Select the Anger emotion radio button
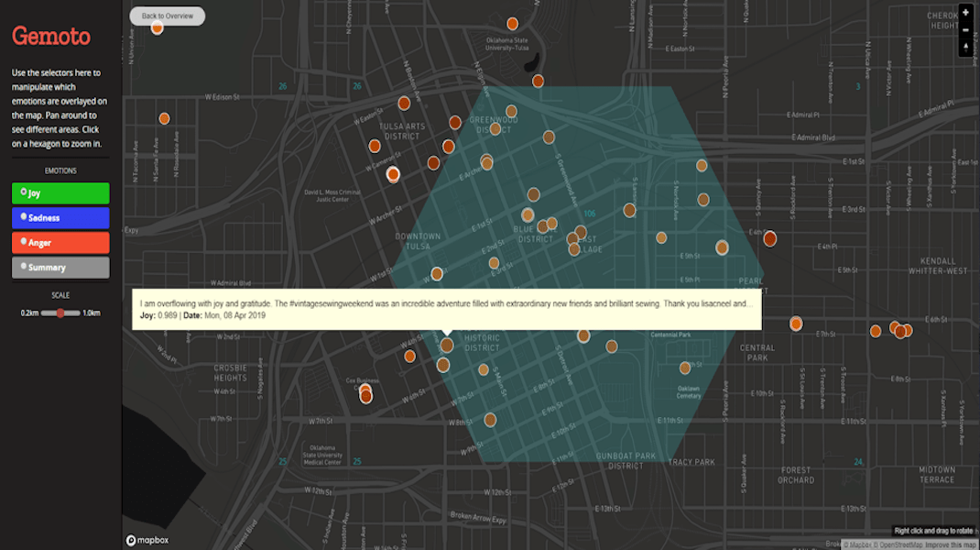This screenshot has width=980, height=550. pos(25,242)
